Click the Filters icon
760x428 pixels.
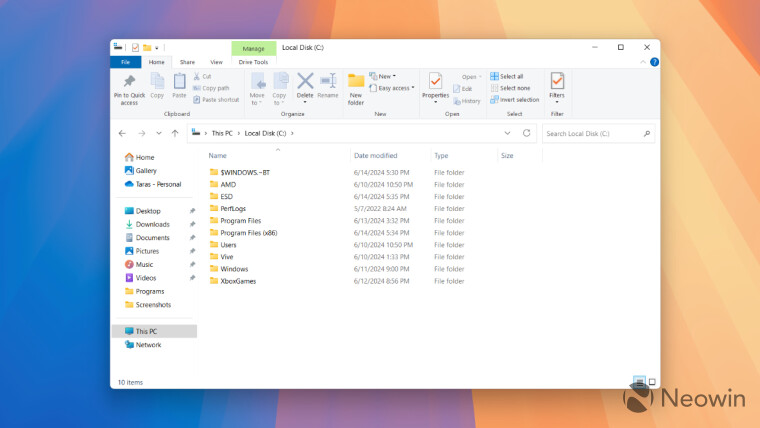click(557, 81)
